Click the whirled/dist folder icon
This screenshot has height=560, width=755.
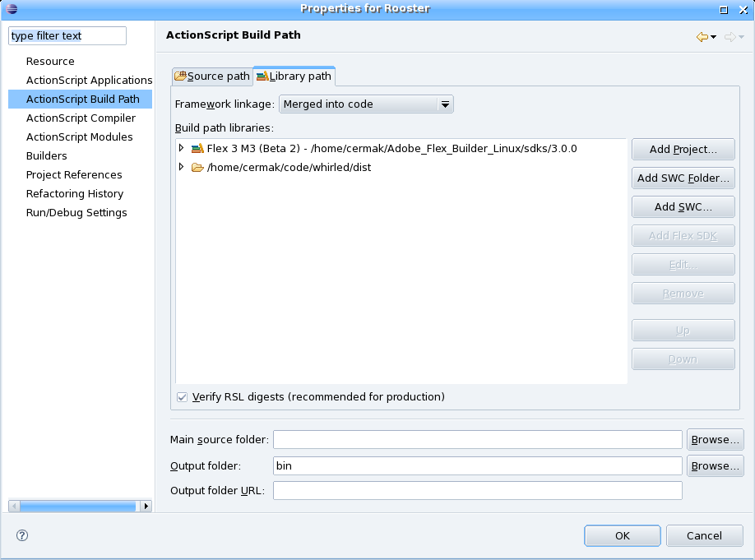coord(197,168)
